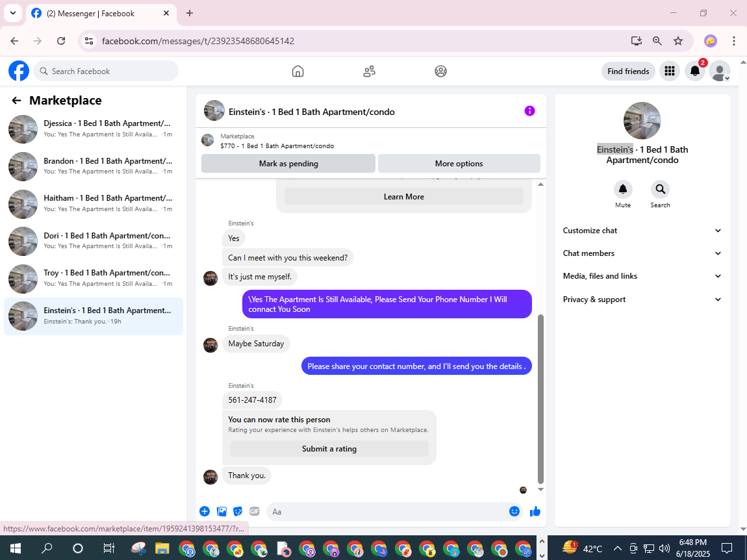This screenshot has width=747, height=560.
Task: Close the Messenger browser tab
Action: [166, 14]
